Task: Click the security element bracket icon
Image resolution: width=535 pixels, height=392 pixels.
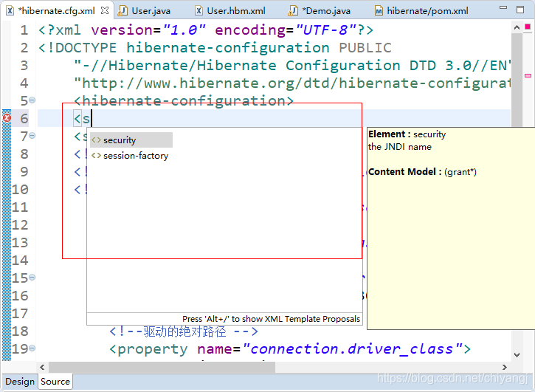Action: (96, 140)
